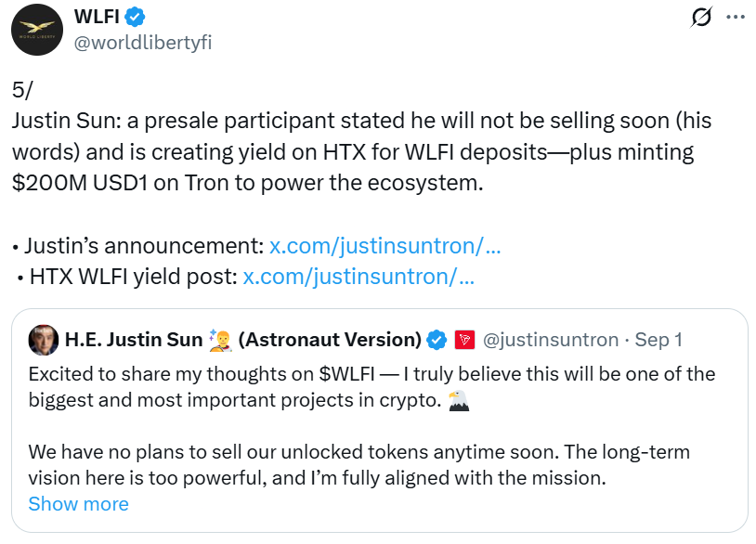Open the three-dot More options menu
The image size is (756, 544).
[x=735, y=18]
